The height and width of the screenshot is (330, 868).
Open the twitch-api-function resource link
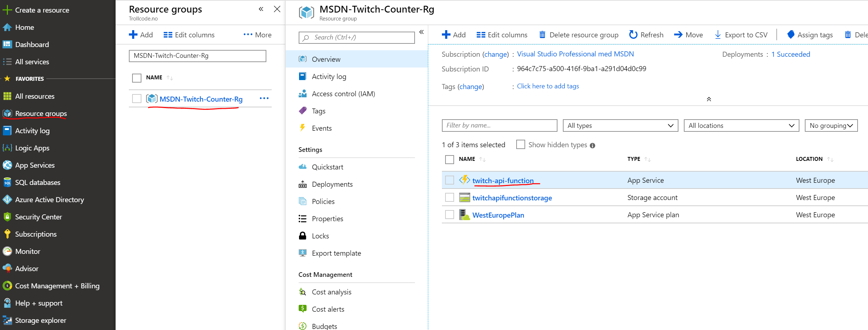(503, 181)
